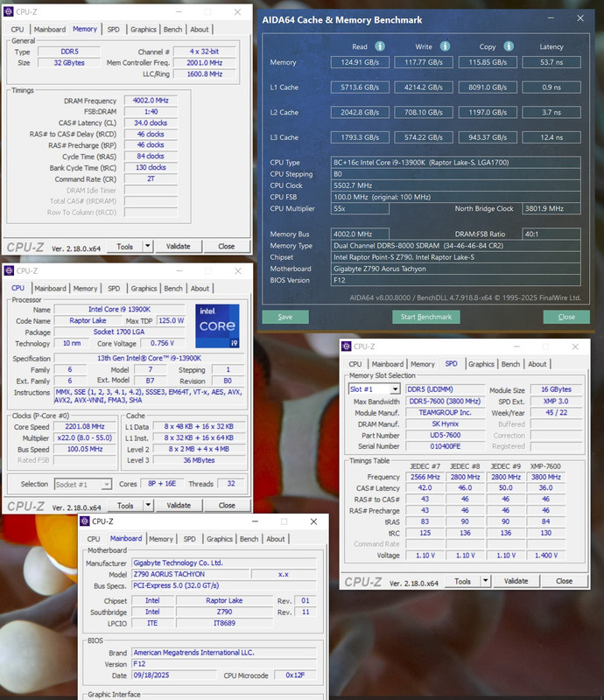Open Tools dropdown arrow in CPU window
Image resolution: width=604 pixels, height=700 pixels.
pyautogui.click(x=148, y=506)
